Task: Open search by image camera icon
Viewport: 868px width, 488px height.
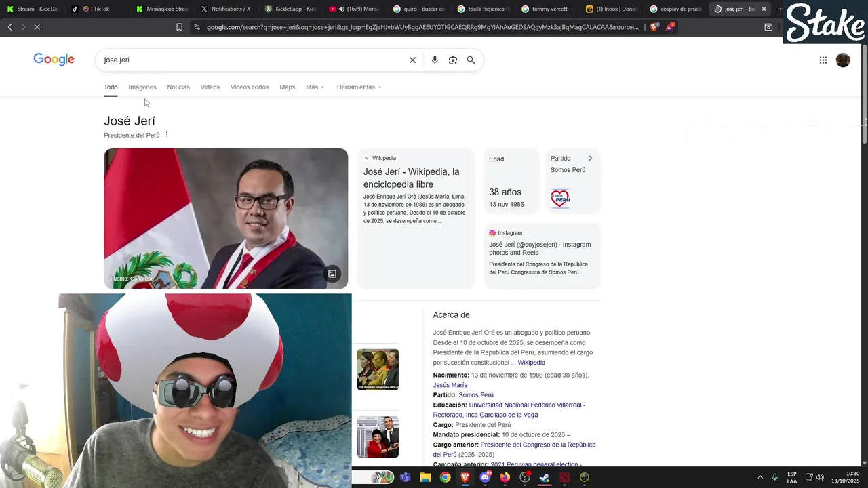Action: tap(453, 60)
